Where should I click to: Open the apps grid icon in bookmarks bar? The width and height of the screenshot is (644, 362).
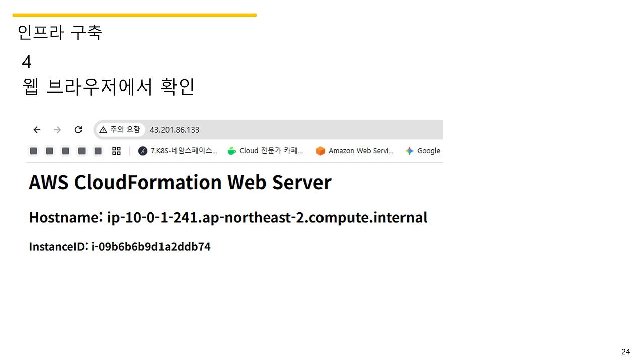116,151
